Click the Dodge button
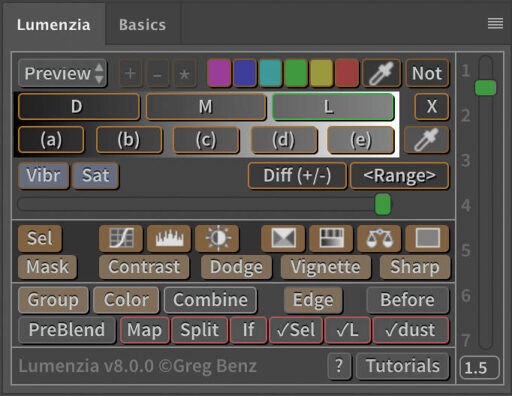Screen dimensions: 512x396 (236, 267)
